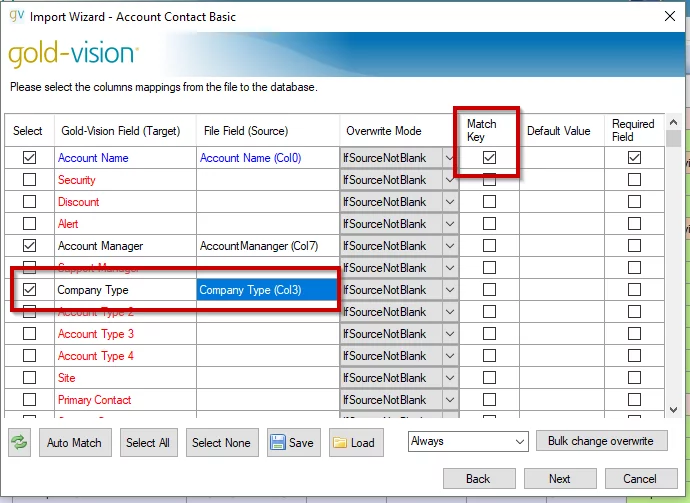Cancel the import wizard
Image resolution: width=690 pixels, height=503 pixels.
point(640,478)
